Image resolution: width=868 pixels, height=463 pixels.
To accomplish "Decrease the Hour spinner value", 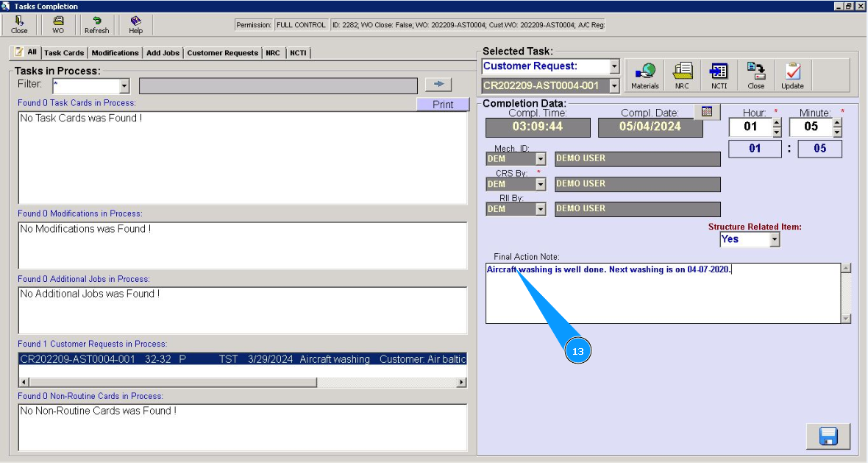I will (x=778, y=132).
